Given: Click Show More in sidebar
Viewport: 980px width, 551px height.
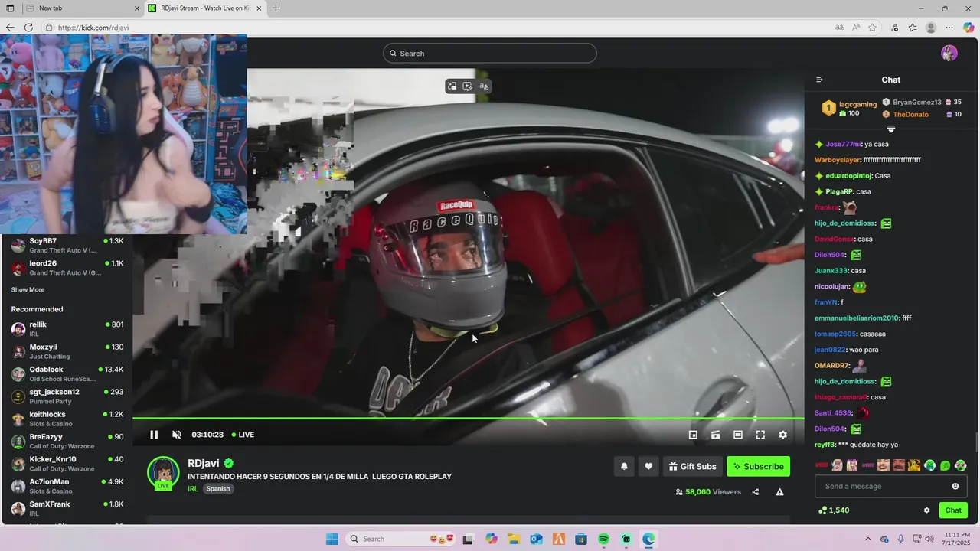Looking at the screenshot, I should click(x=28, y=290).
